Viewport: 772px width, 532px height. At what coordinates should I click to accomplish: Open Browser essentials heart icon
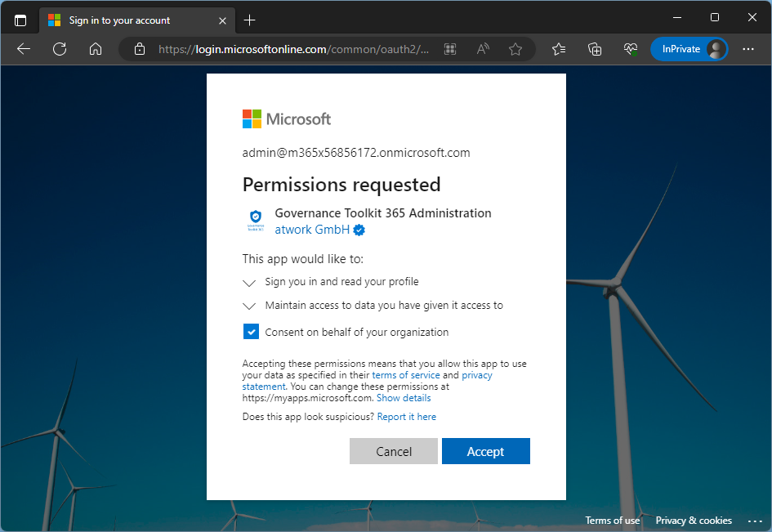[x=630, y=49]
